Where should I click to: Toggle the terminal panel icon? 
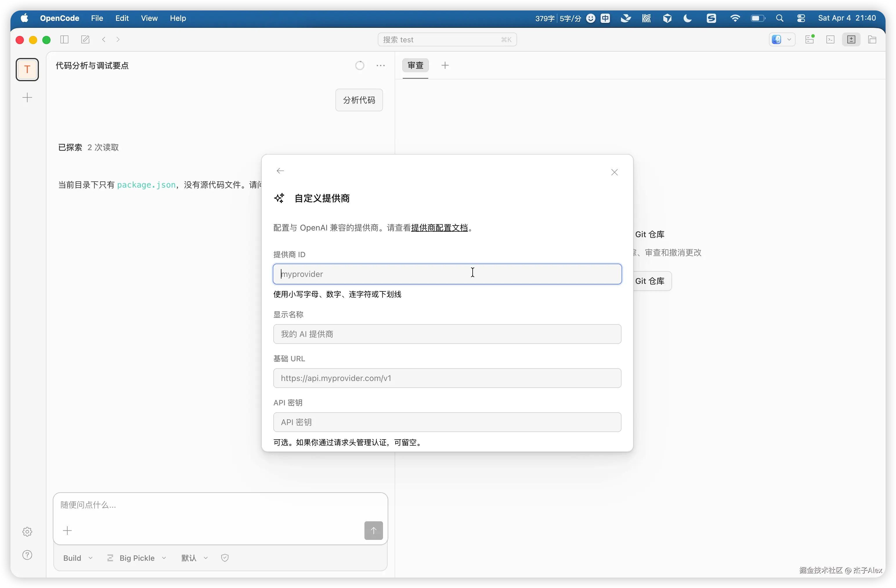coord(830,39)
